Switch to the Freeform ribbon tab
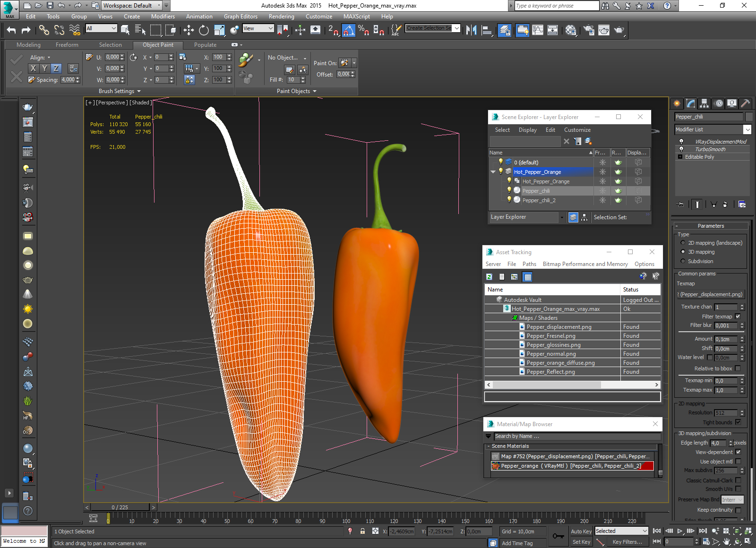 pos(67,45)
